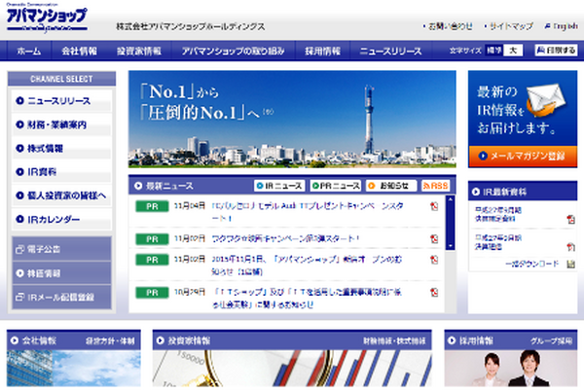Open the 決算短信 link under IR最新資料
Viewport: 584px width, 392px height.
(498, 242)
